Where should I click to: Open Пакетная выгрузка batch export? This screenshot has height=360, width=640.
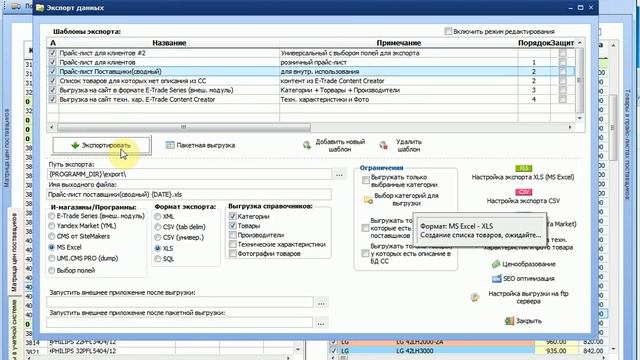200,145
